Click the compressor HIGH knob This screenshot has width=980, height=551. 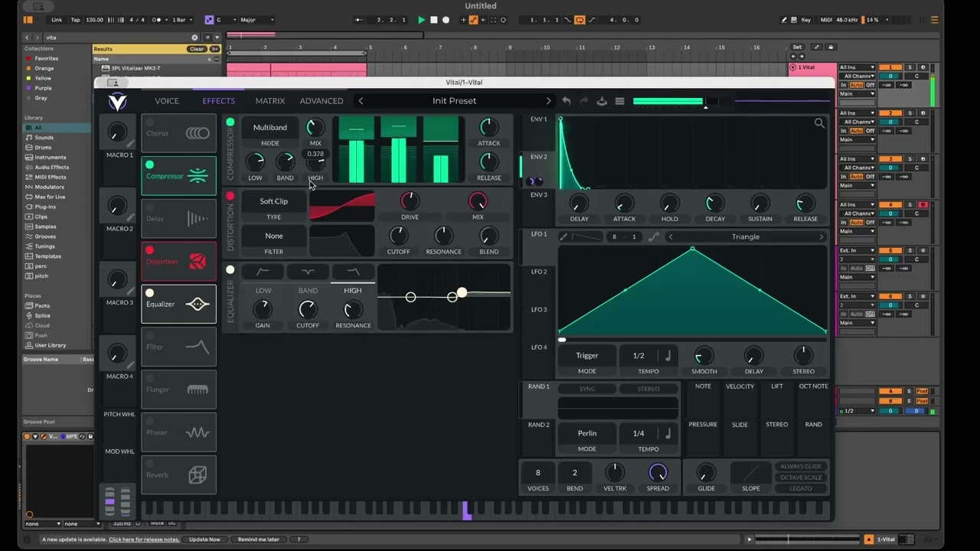[x=315, y=161]
